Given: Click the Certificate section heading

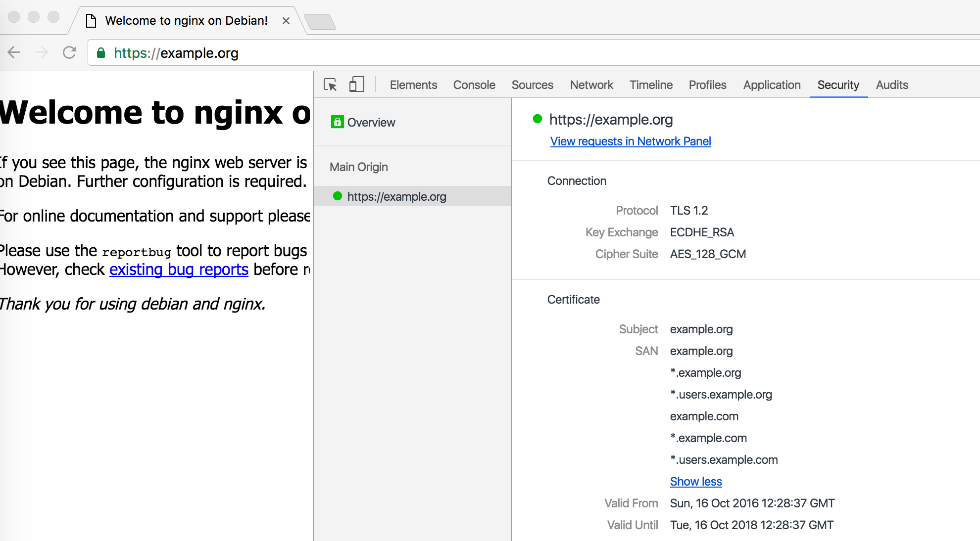Looking at the screenshot, I should [573, 300].
